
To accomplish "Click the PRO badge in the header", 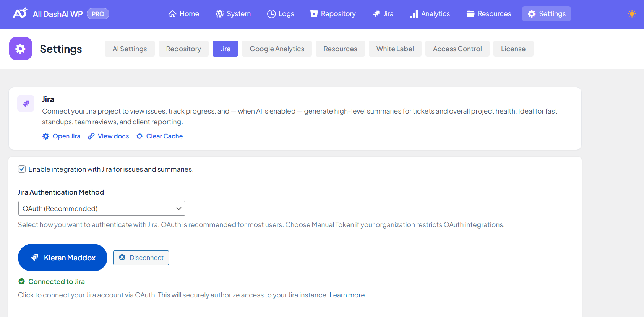I will (98, 14).
